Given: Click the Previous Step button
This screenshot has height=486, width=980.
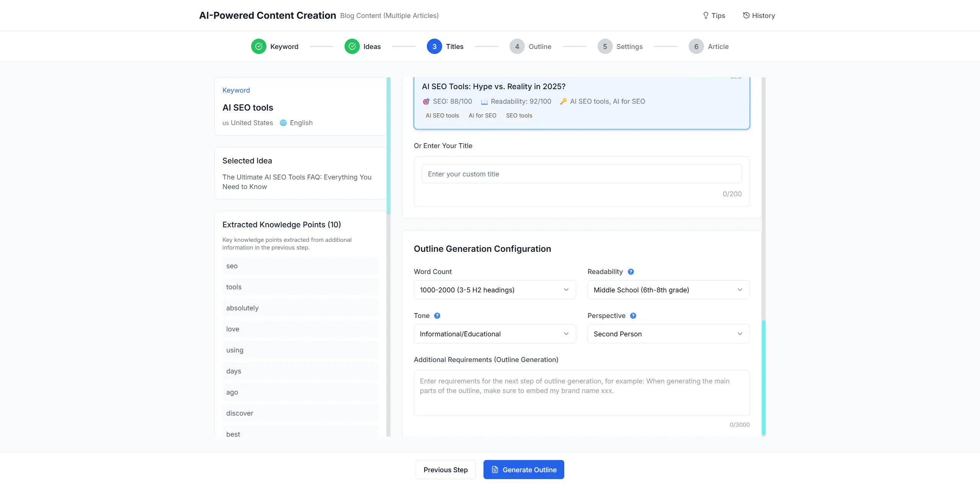Looking at the screenshot, I should pos(446,470).
